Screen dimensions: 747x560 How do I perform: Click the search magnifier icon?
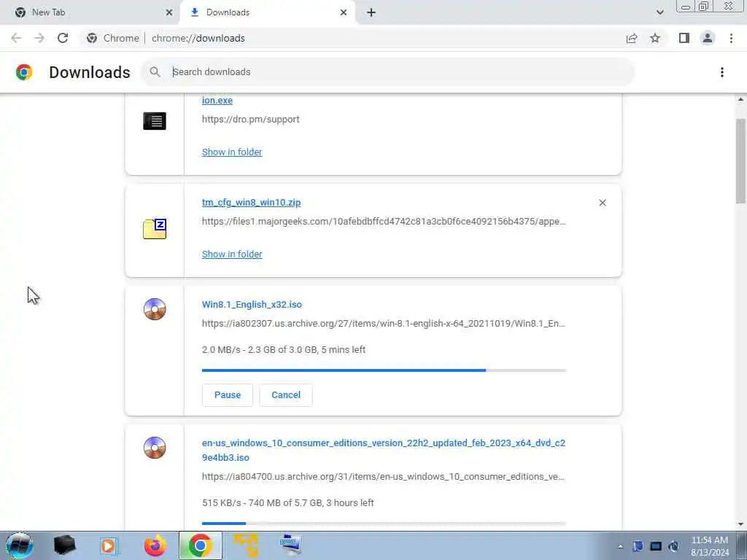click(x=155, y=72)
